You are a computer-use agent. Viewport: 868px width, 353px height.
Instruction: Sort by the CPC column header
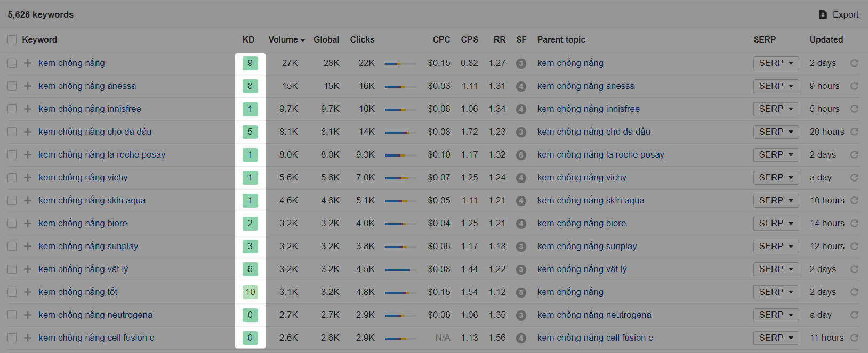[x=441, y=40]
